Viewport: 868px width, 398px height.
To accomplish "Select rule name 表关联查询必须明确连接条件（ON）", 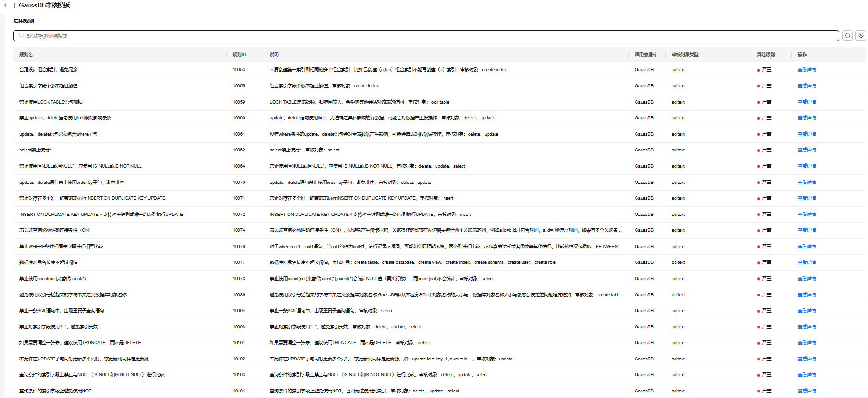I will tap(55, 230).
